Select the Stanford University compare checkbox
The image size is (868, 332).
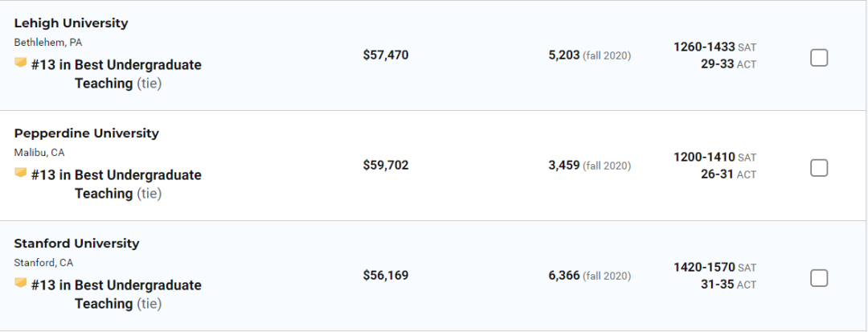click(x=818, y=278)
